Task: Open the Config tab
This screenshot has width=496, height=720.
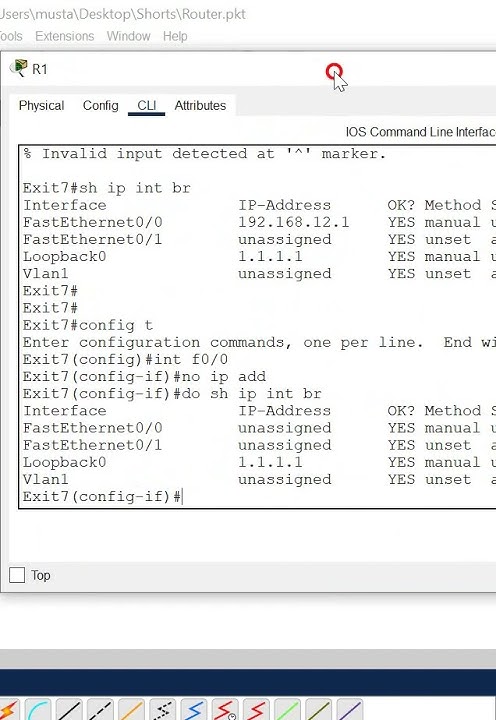Action: pos(101,106)
